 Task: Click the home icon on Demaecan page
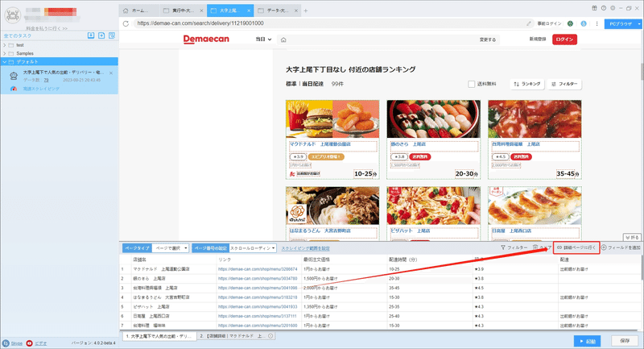click(283, 39)
